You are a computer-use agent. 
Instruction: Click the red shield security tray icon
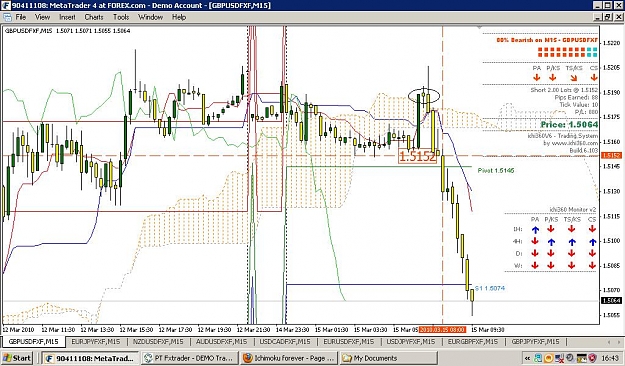[x=592, y=358]
